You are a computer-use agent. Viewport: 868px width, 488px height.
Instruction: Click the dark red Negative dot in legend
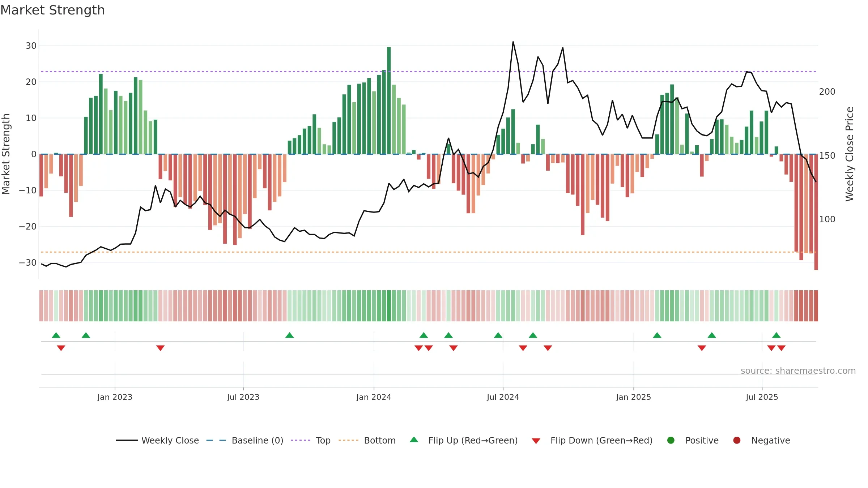(737, 440)
